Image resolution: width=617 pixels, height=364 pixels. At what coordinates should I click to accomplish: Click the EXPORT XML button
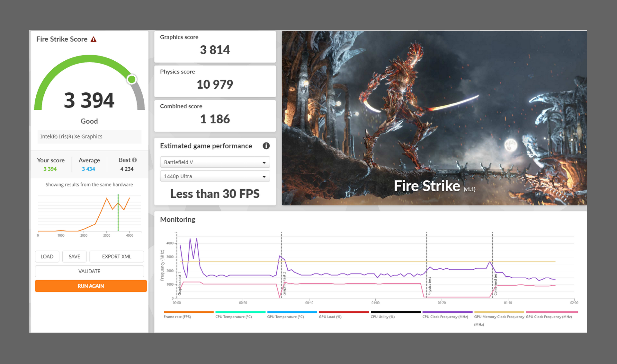point(116,256)
